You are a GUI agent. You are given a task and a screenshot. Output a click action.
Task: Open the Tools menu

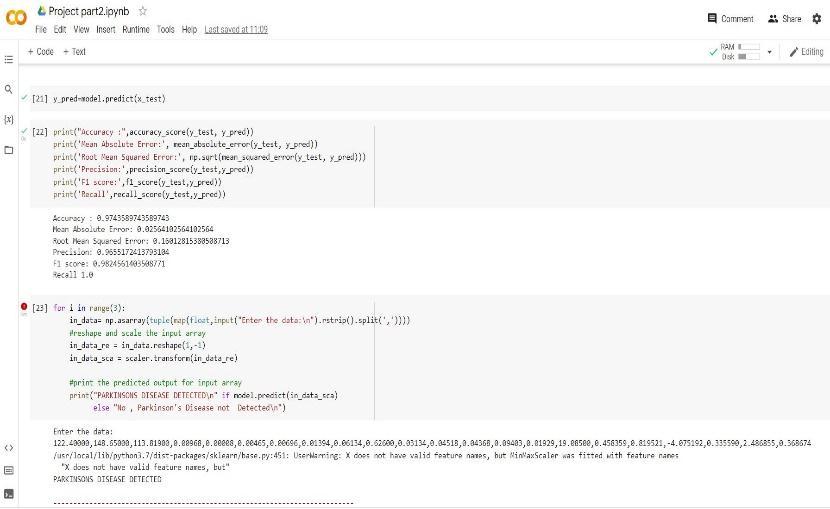click(165, 30)
